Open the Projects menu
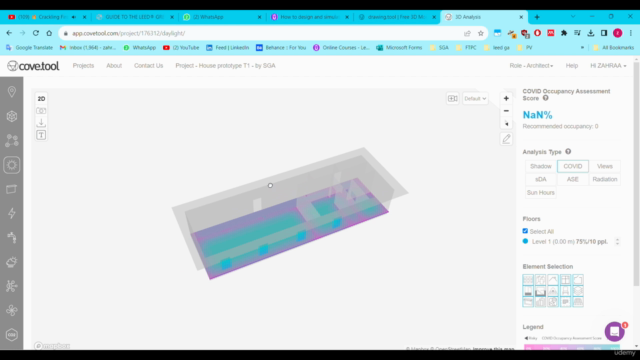Viewport: 640px width, 360px height. (x=83, y=65)
